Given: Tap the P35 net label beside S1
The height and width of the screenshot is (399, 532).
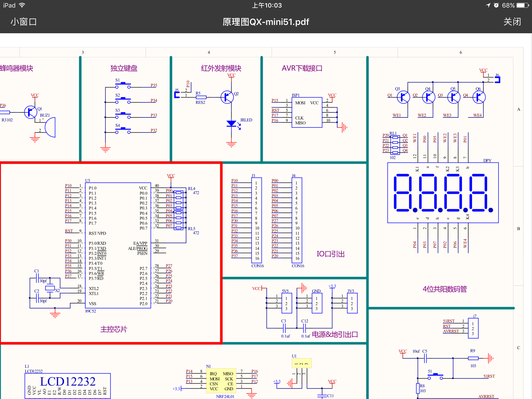Looking at the screenshot, I should [x=154, y=85].
